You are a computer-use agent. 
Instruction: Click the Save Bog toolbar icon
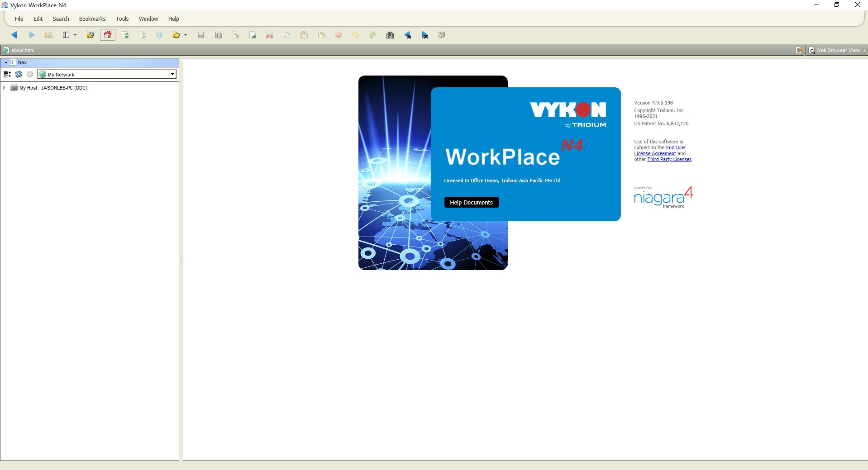point(218,35)
